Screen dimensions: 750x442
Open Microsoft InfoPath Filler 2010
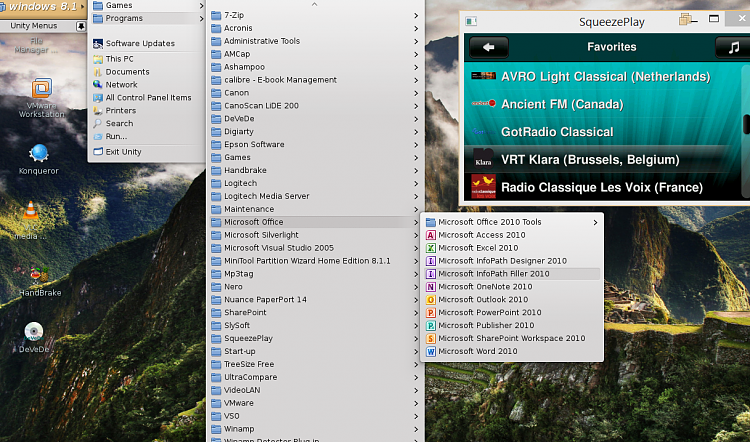[511, 274]
